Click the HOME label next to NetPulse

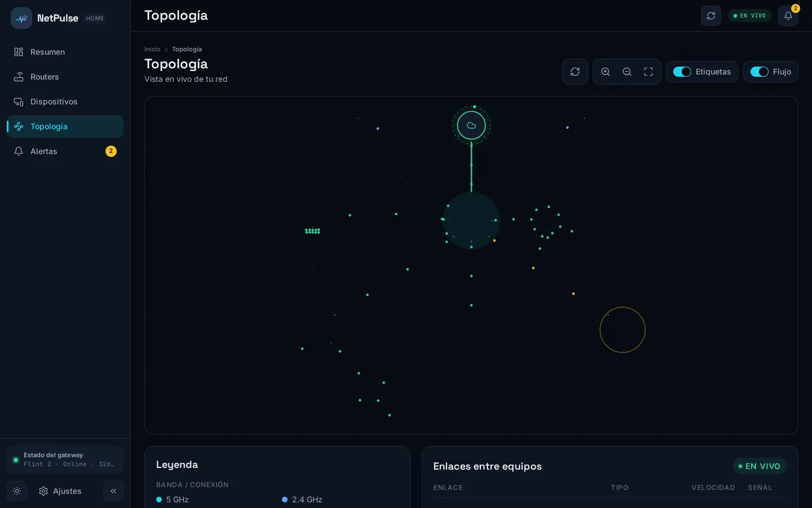point(95,18)
